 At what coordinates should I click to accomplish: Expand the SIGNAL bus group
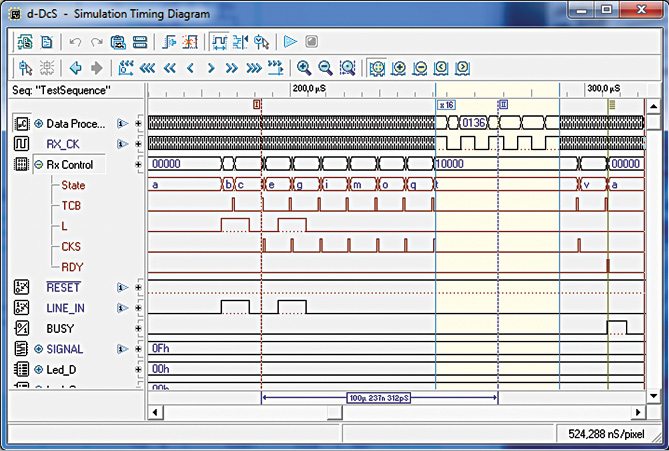(39, 349)
